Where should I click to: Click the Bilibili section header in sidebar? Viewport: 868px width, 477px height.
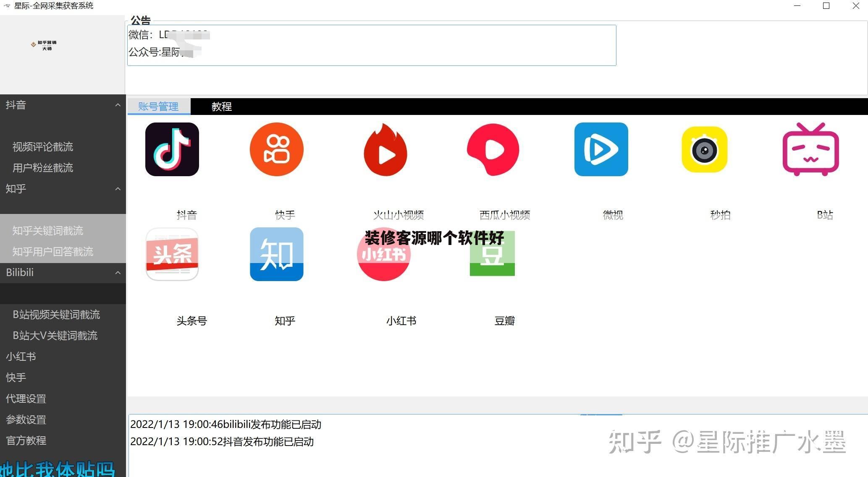[63, 273]
